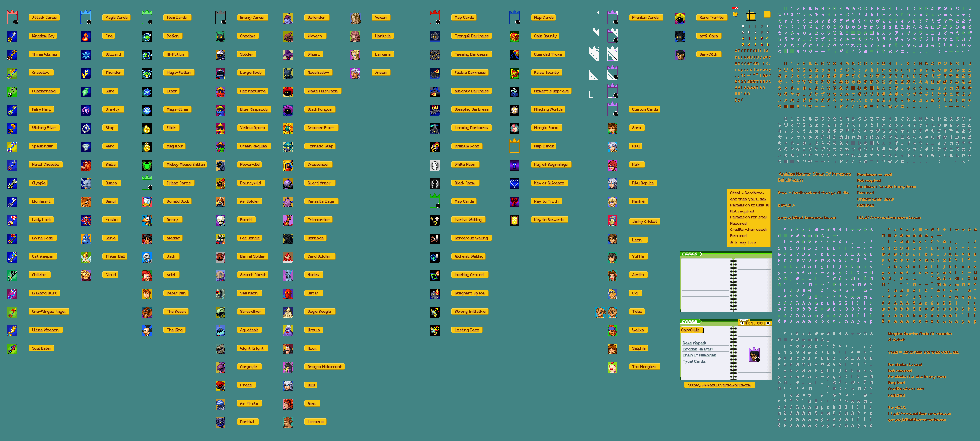980x441 pixels.
Task: Click the Shadow heartless icon
Action: coord(220,36)
